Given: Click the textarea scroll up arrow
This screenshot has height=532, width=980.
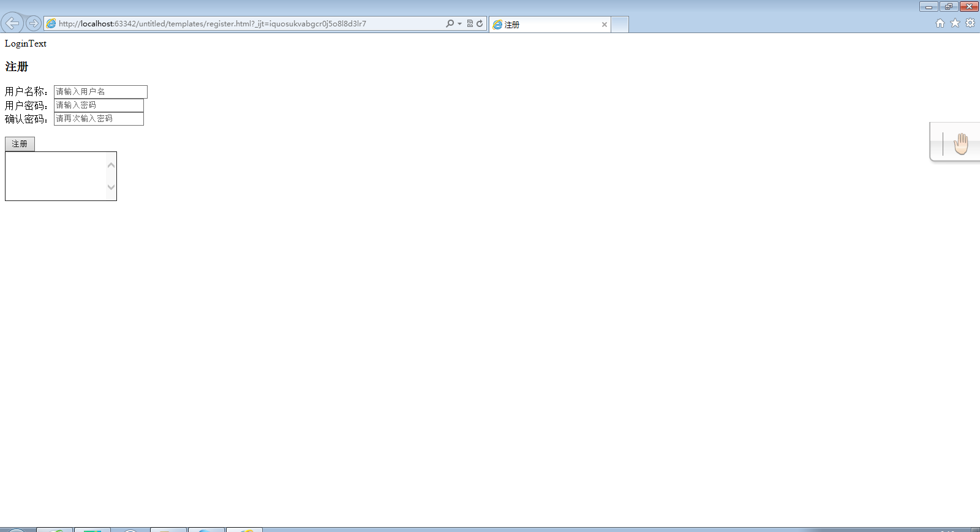Looking at the screenshot, I should [x=111, y=165].
